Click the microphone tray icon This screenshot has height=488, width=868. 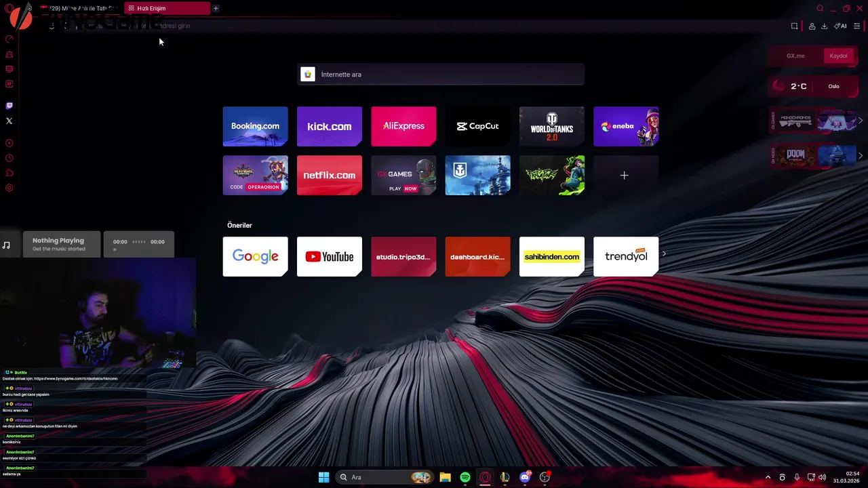point(797,477)
